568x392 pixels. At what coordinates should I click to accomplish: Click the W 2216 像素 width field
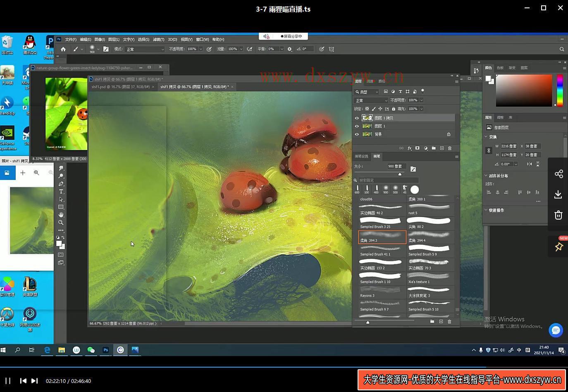(x=509, y=146)
